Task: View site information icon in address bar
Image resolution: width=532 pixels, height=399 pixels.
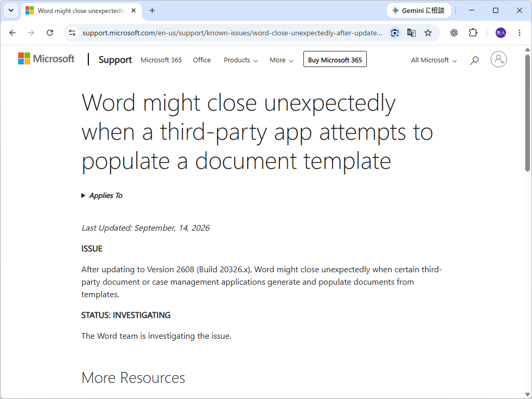Action: click(72, 33)
